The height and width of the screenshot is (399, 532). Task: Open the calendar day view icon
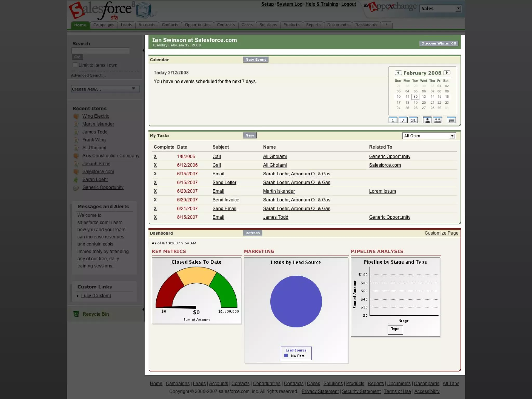click(x=393, y=120)
